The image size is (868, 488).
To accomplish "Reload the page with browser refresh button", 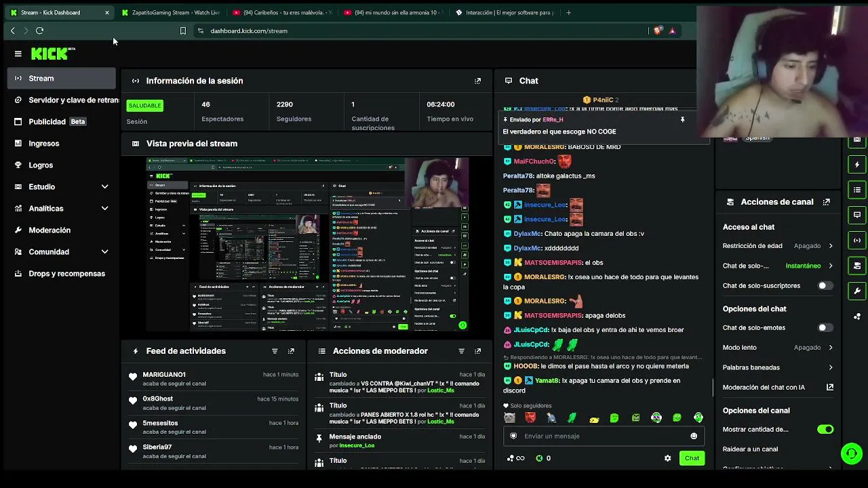I will [40, 30].
